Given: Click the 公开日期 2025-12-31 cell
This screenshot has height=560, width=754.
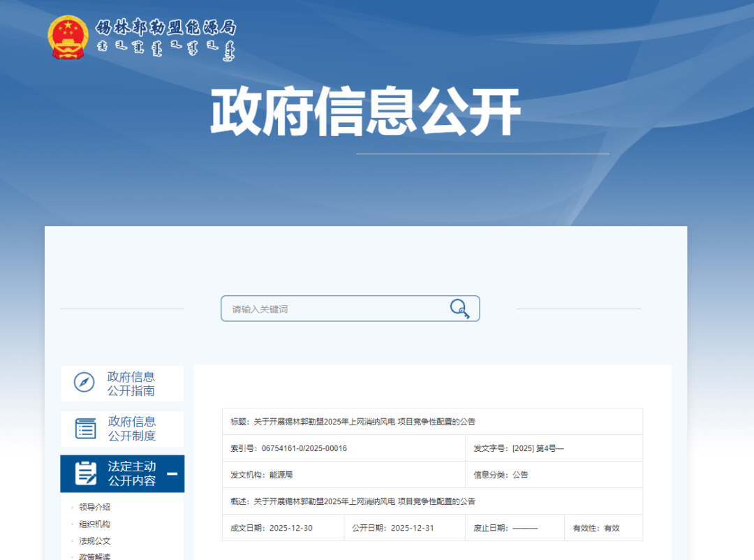Looking at the screenshot, I should point(404,528).
